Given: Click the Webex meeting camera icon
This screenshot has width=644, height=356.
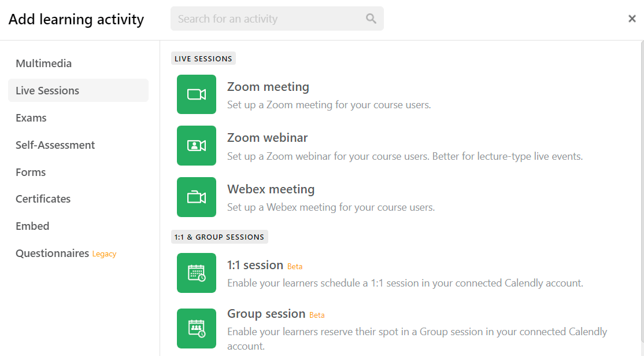Looking at the screenshot, I should [x=197, y=197].
